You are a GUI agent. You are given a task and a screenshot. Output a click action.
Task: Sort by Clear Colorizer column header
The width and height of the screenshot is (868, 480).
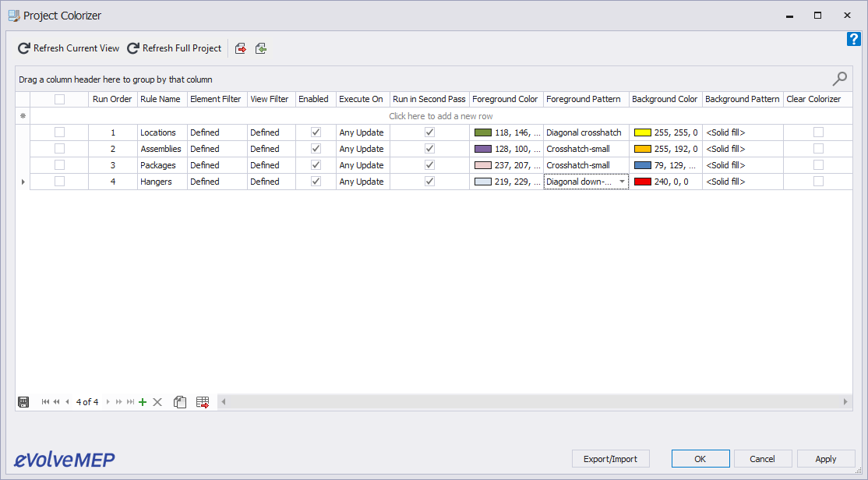[x=817, y=99]
